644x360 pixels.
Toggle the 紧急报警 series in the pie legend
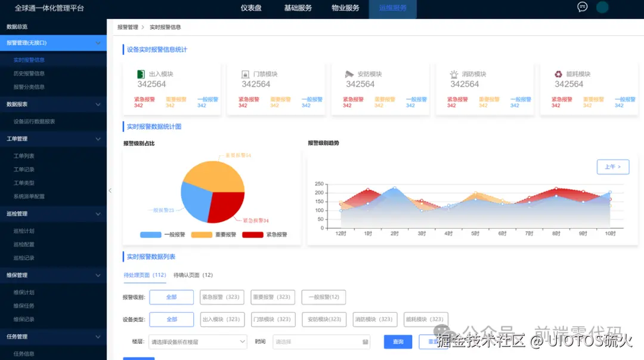pyautogui.click(x=271, y=235)
